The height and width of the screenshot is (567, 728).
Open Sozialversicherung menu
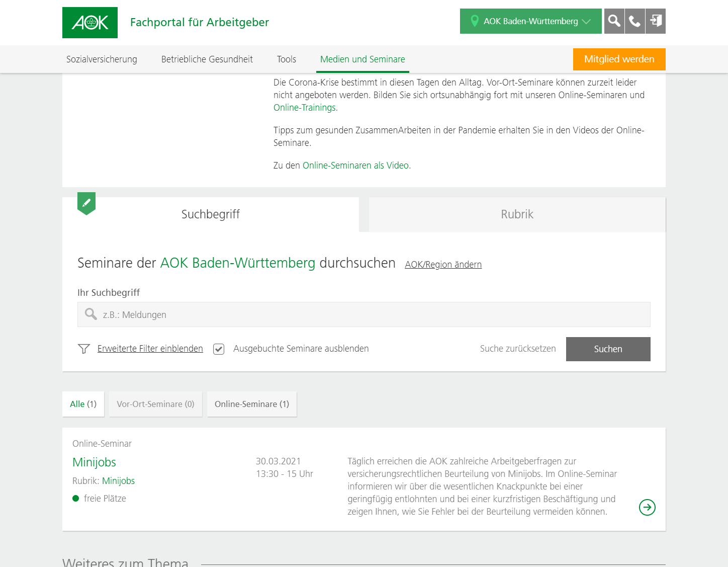tap(102, 59)
